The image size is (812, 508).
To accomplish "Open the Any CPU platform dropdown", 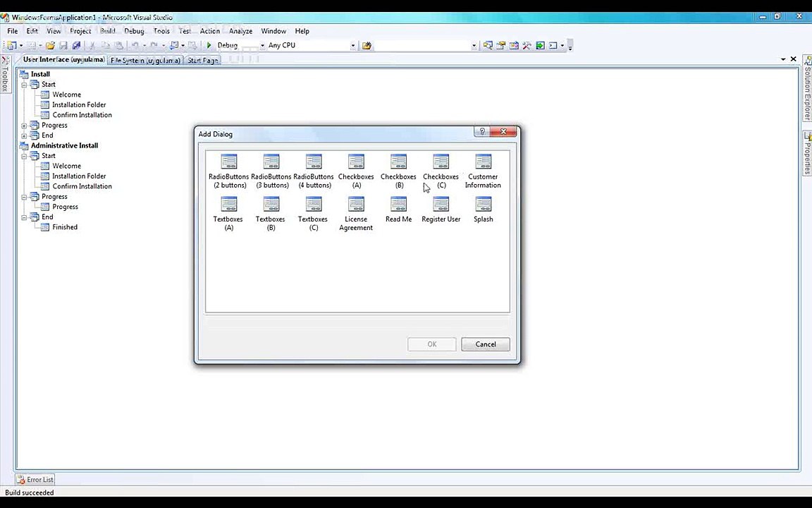I will (352, 46).
